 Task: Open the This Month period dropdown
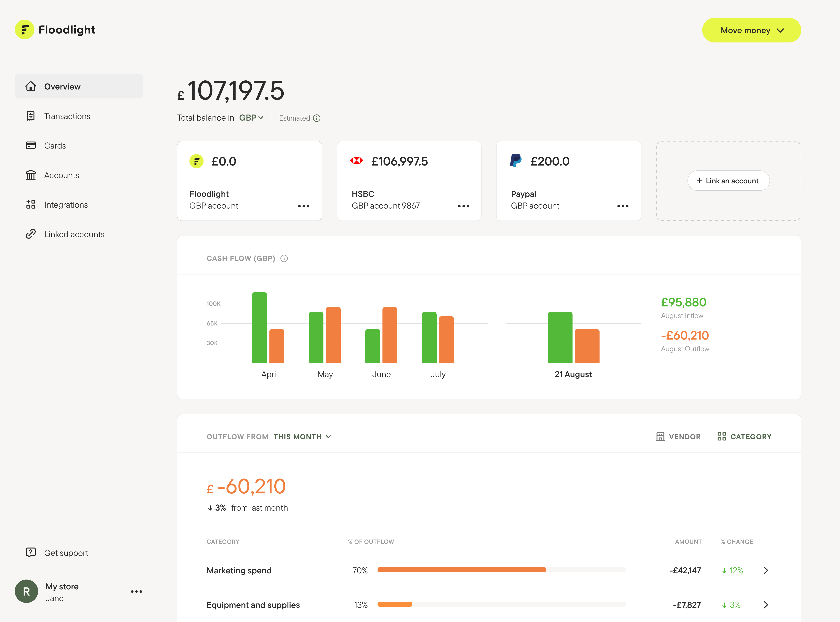302,437
